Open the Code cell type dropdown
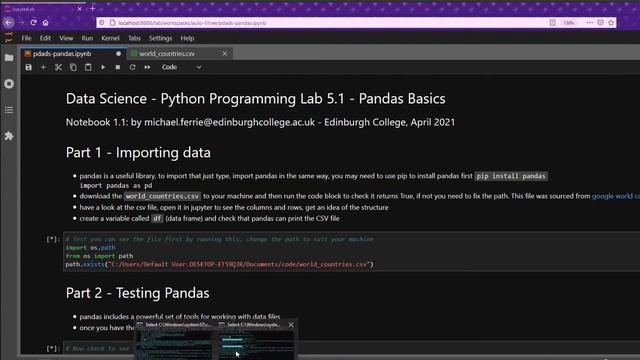This screenshot has width=640, height=360. pos(181,67)
